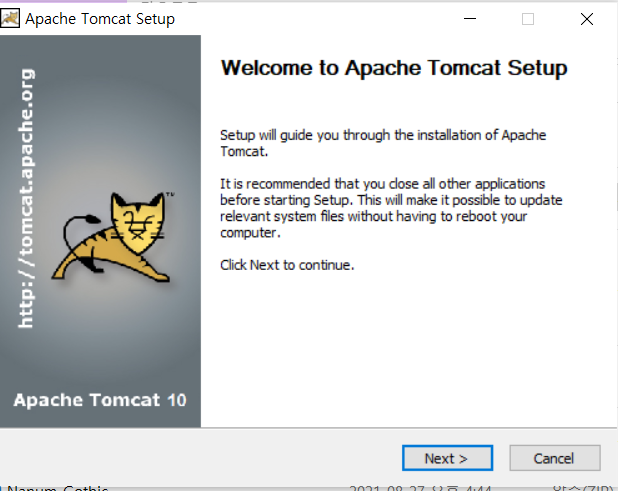
Task: Click the 'Apache Tomcat 10' label
Action: pos(100,400)
